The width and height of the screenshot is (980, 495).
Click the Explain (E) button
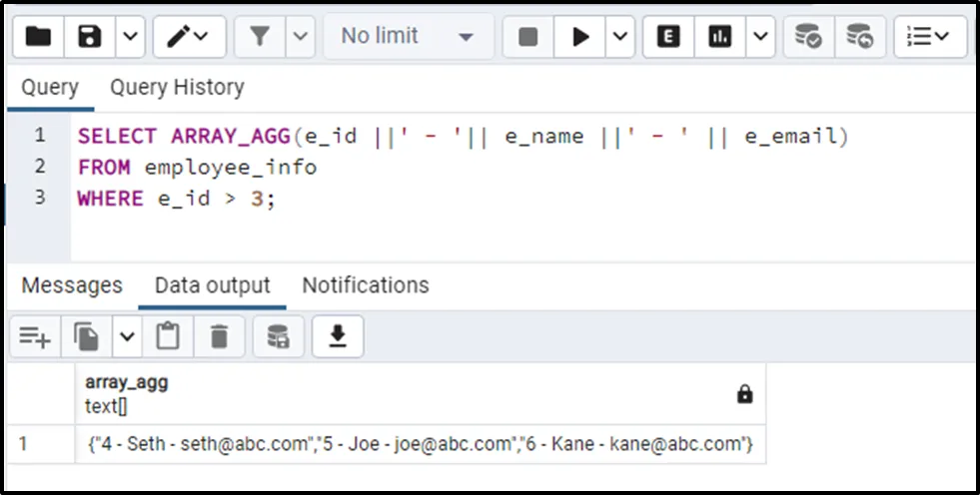pyautogui.click(x=669, y=37)
